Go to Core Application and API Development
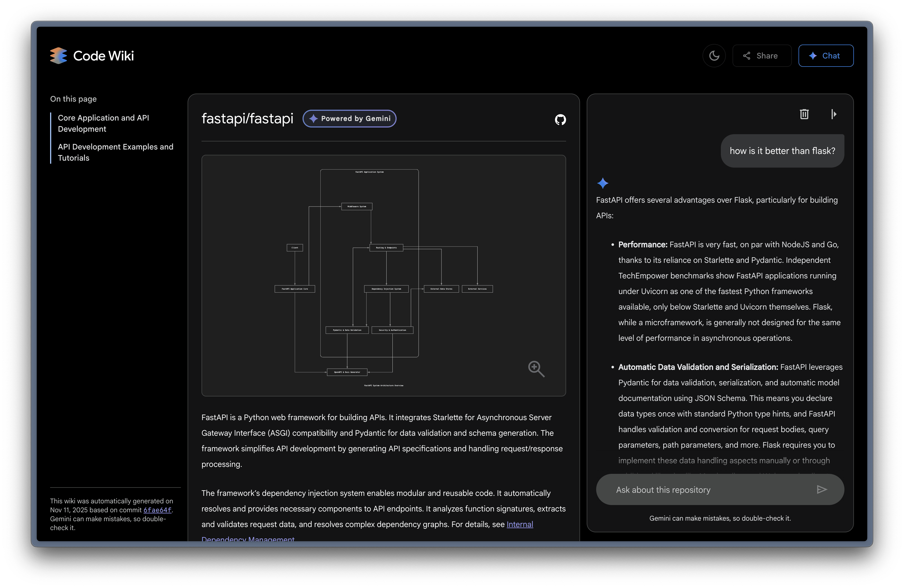This screenshot has height=588, width=904. [x=103, y=123]
